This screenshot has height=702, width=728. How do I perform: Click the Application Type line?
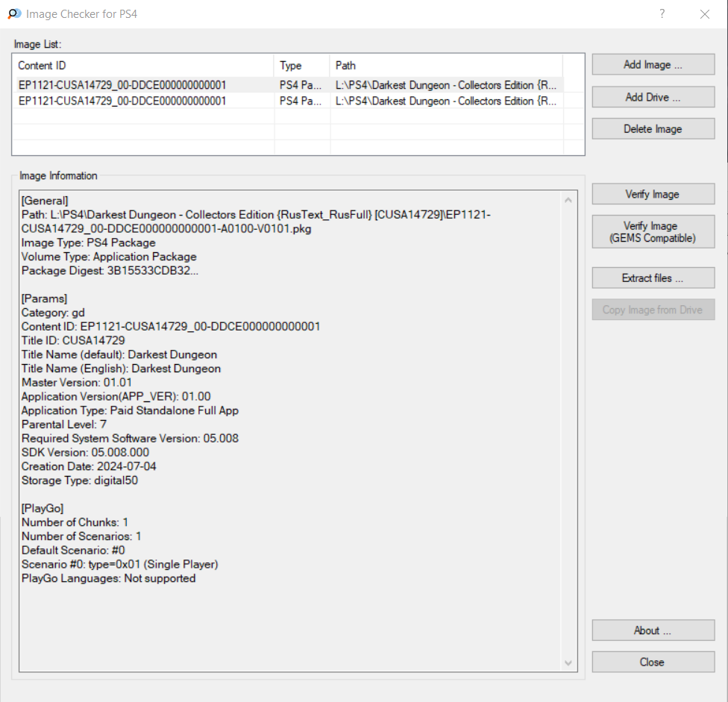point(130,410)
